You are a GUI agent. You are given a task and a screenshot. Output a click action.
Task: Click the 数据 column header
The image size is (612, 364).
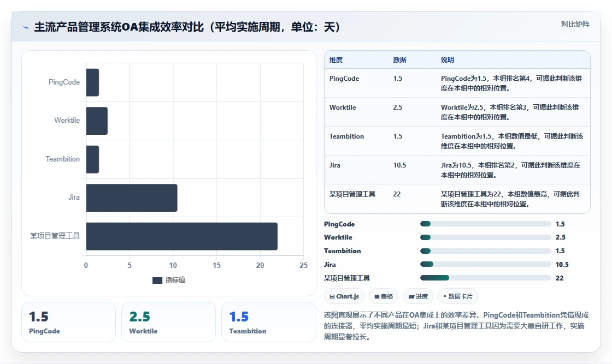(x=399, y=59)
